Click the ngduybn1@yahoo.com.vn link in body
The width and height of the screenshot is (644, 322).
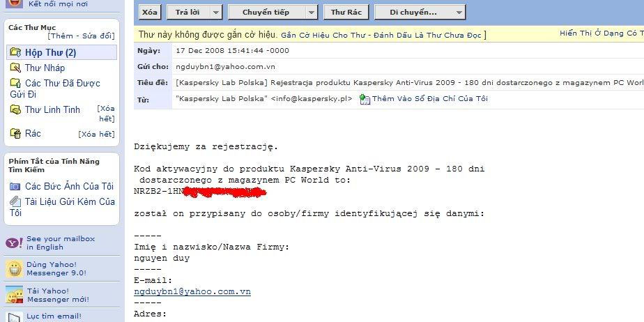[192, 291]
